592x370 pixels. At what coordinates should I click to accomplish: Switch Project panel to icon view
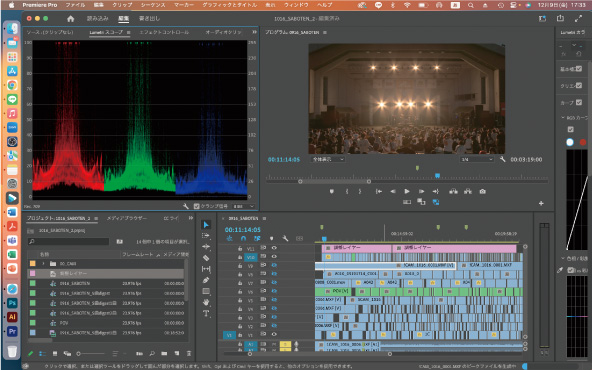tap(55, 353)
